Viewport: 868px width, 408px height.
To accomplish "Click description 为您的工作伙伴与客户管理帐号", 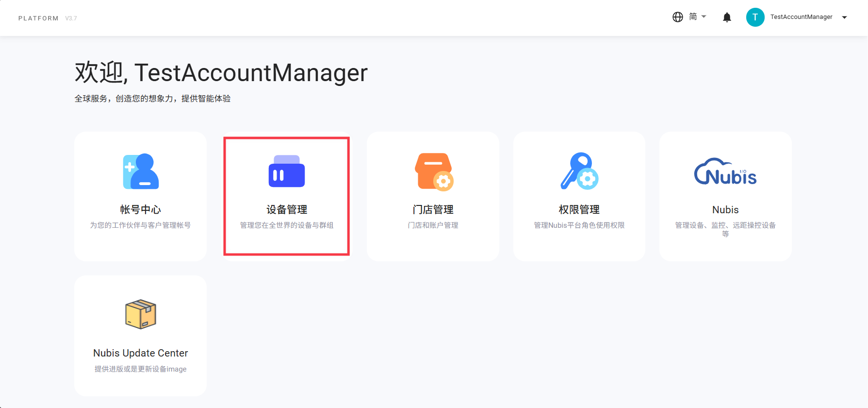I will point(141,225).
